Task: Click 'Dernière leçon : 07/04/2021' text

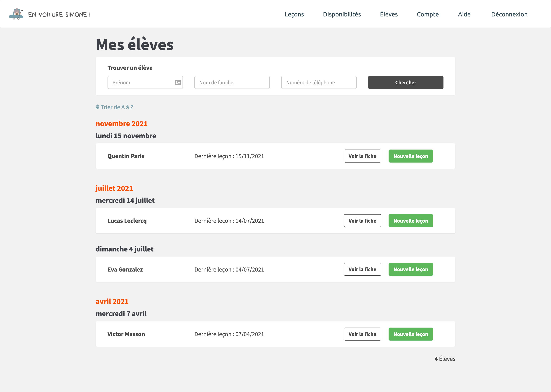Action: (x=229, y=334)
